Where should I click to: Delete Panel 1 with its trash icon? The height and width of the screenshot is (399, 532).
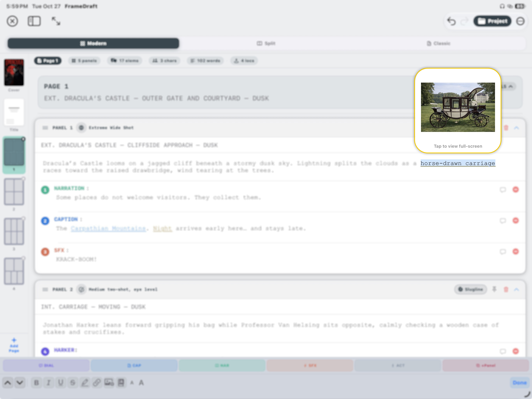(506, 128)
